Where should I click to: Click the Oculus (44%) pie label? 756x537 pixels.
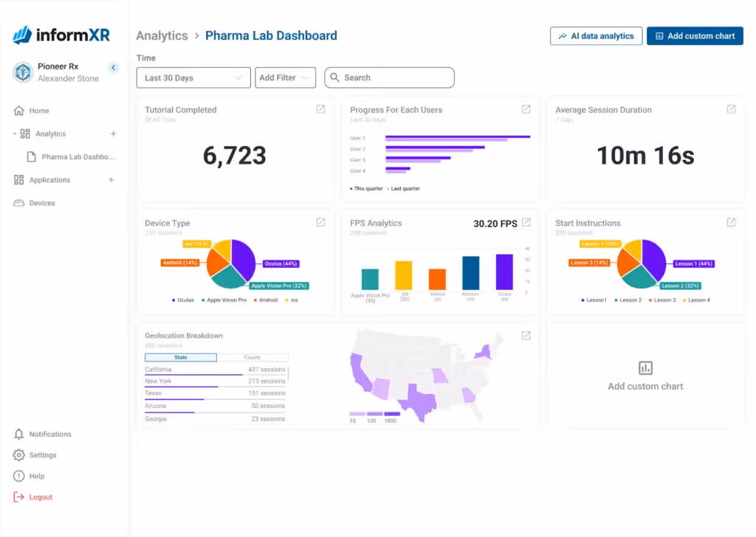[281, 264]
